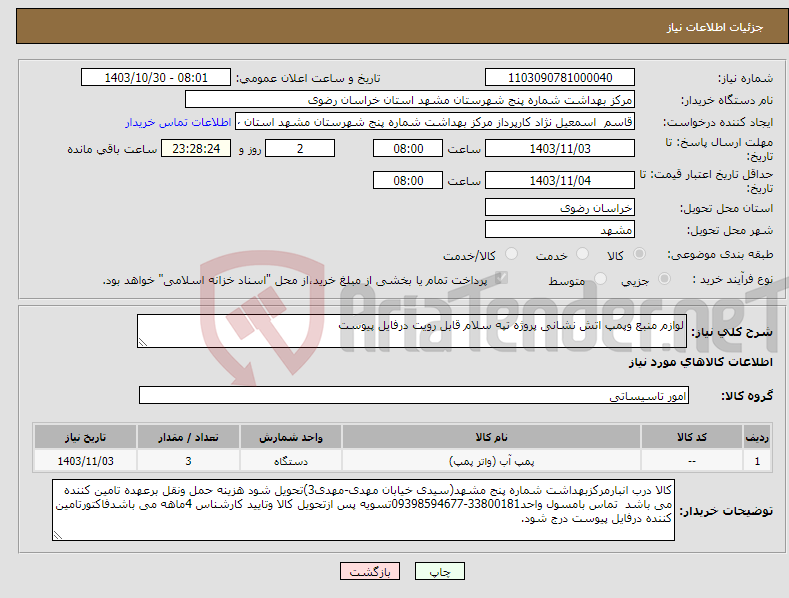
Task: Click the delivery province field خراسان رضوی
Action: 560,207
